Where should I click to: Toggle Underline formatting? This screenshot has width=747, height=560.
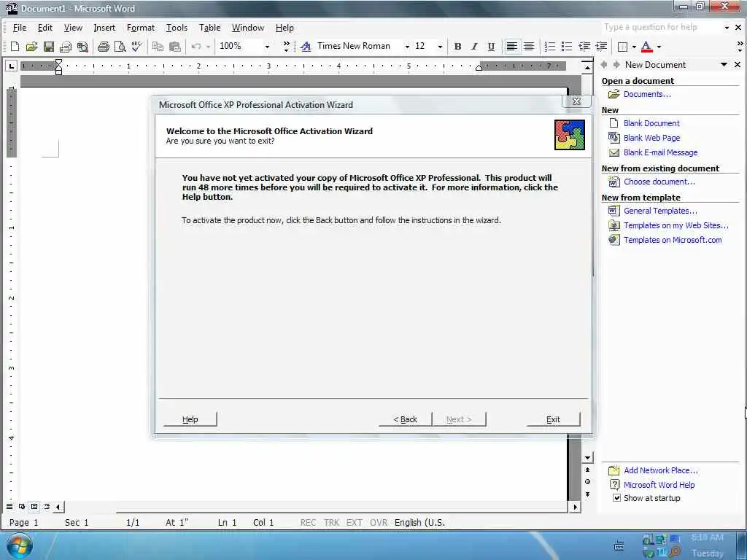point(491,46)
